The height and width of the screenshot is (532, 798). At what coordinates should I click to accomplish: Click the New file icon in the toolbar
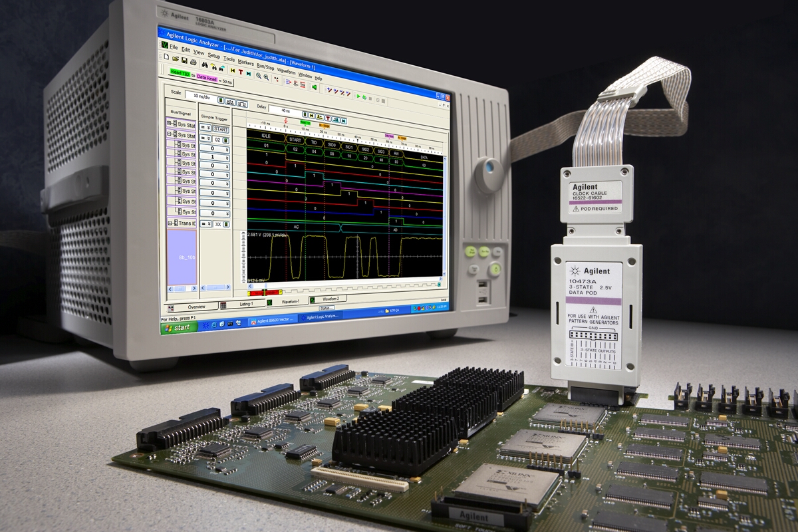166,57
